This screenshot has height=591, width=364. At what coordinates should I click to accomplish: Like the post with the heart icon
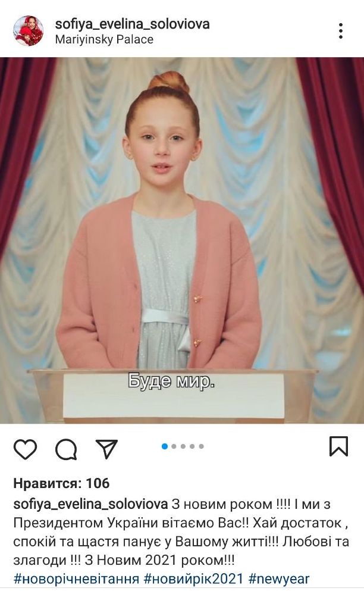click(25, 449)
